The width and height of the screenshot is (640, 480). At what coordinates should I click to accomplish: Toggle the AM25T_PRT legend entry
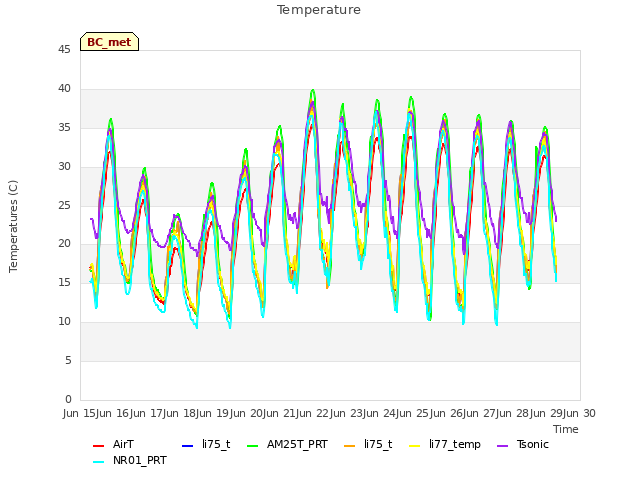pyautogui.click(x=287, y=444)
